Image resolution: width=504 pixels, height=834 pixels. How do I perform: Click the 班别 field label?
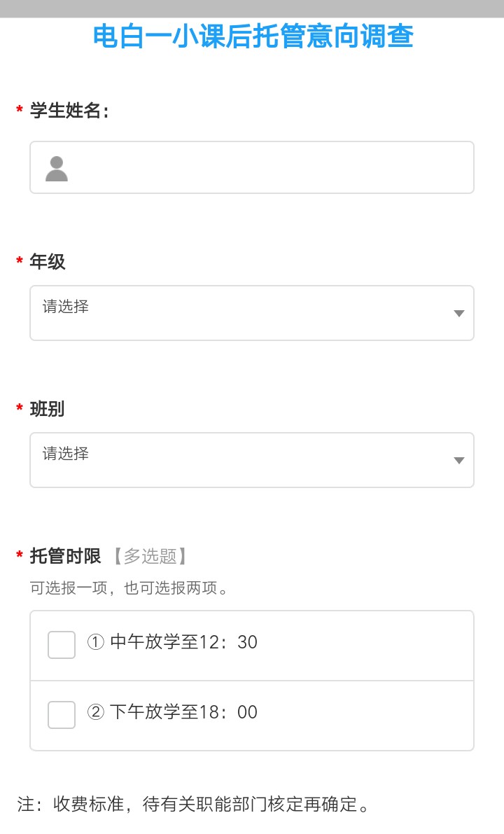(x=48, y=409)
